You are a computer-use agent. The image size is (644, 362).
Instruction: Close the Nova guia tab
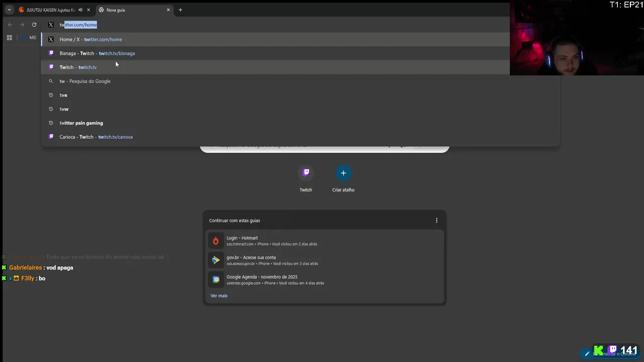(169, 10)
